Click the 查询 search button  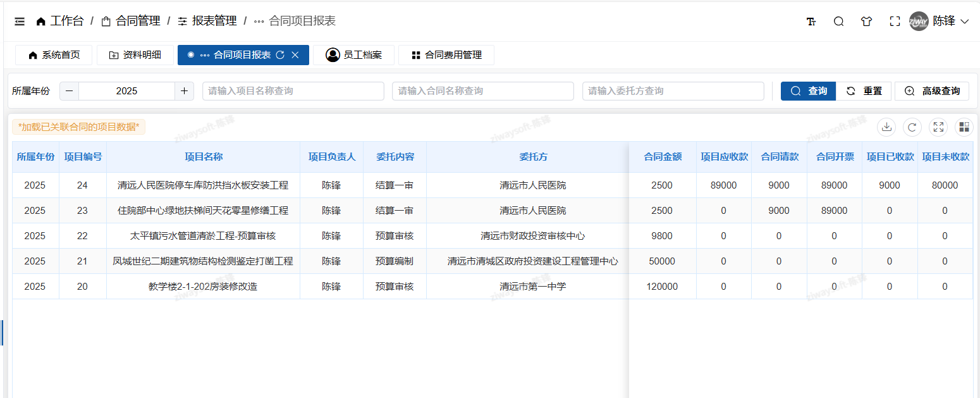[x=807, y=90]
